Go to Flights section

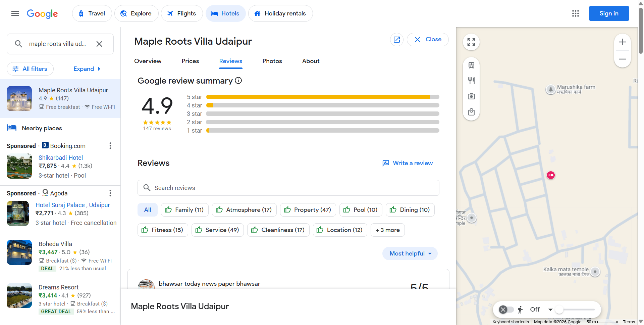182,13
